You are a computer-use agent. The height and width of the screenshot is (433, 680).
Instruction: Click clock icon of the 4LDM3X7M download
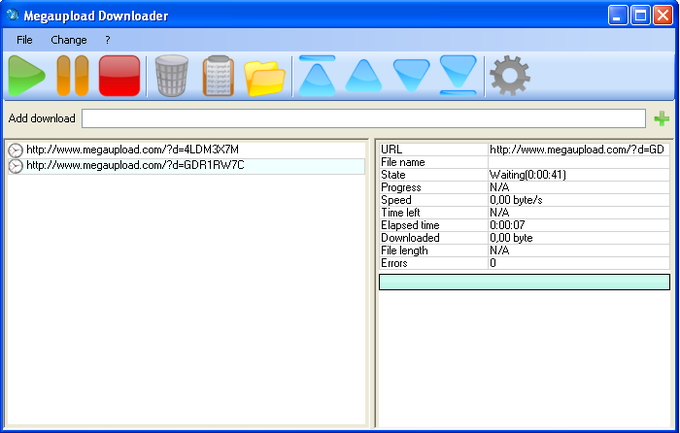pos(15,151)
